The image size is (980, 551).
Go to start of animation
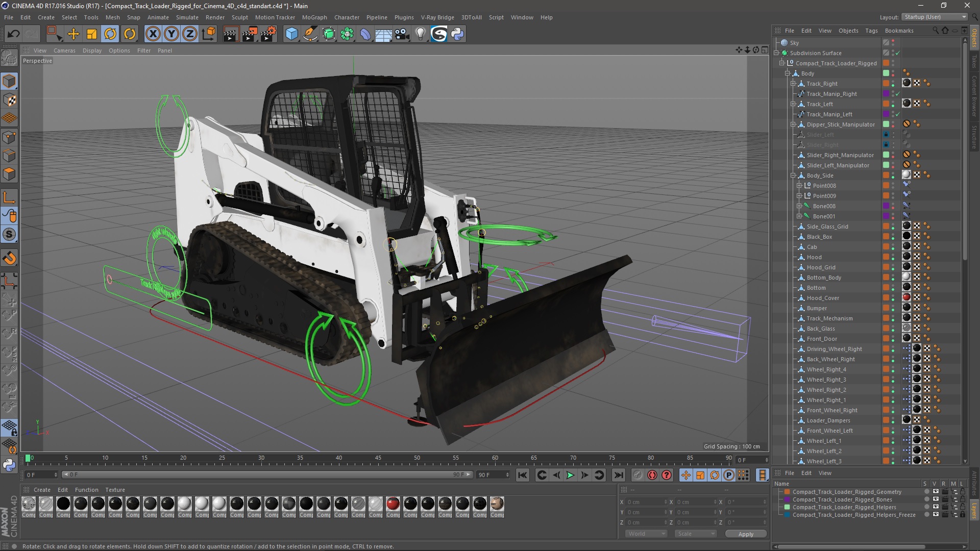pyautogui.click(x=522, y=475)
